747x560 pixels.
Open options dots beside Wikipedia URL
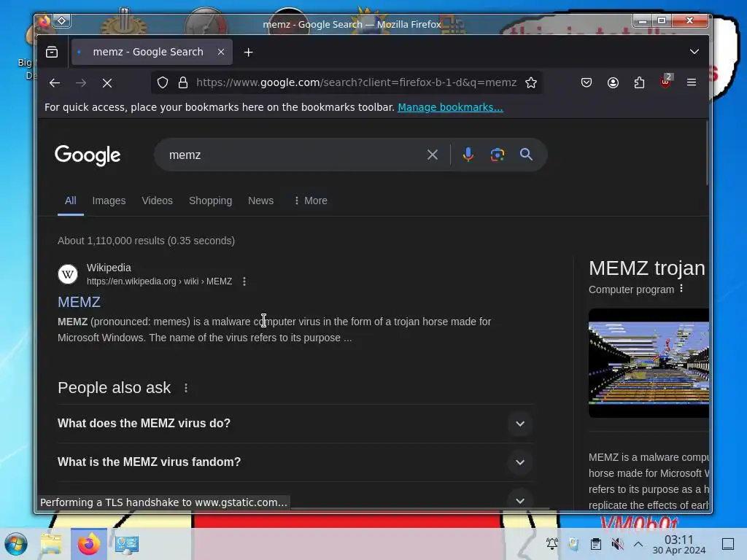[244, 281]
